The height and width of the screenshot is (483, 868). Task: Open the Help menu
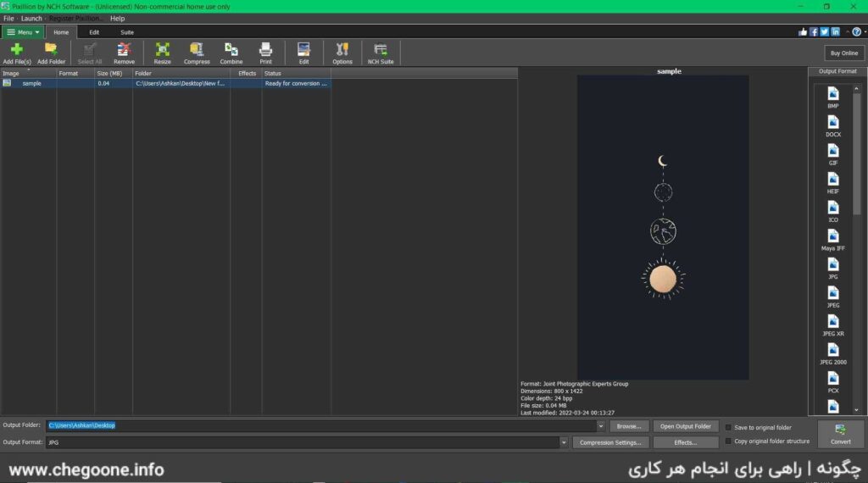[x=117, y=19]
